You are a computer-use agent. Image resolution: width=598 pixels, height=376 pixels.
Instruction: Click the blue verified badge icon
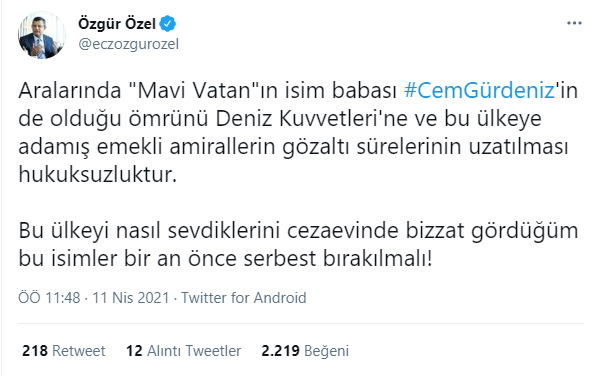(167, 24)
